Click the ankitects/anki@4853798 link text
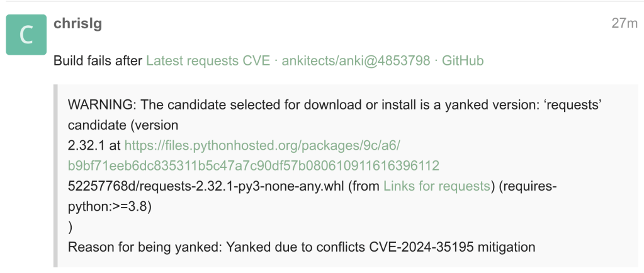Screen dimensions: 644x273 pos(356,61)
